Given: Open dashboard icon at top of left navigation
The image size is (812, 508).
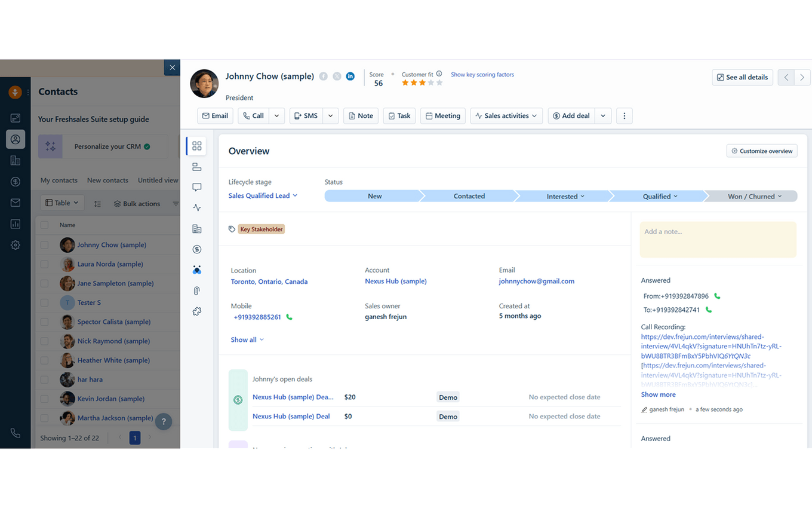Looking at the screenshot, I should tap(16, 118).
